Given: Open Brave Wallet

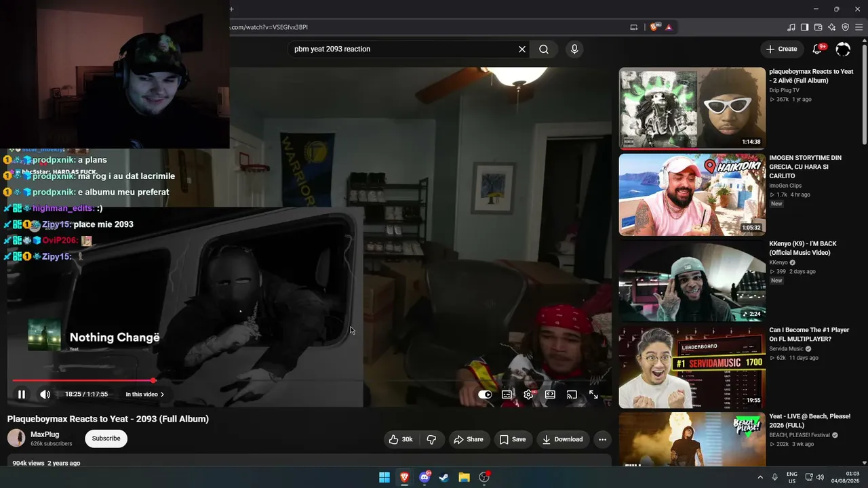Looking at the screenshot, I should point(818,27).
